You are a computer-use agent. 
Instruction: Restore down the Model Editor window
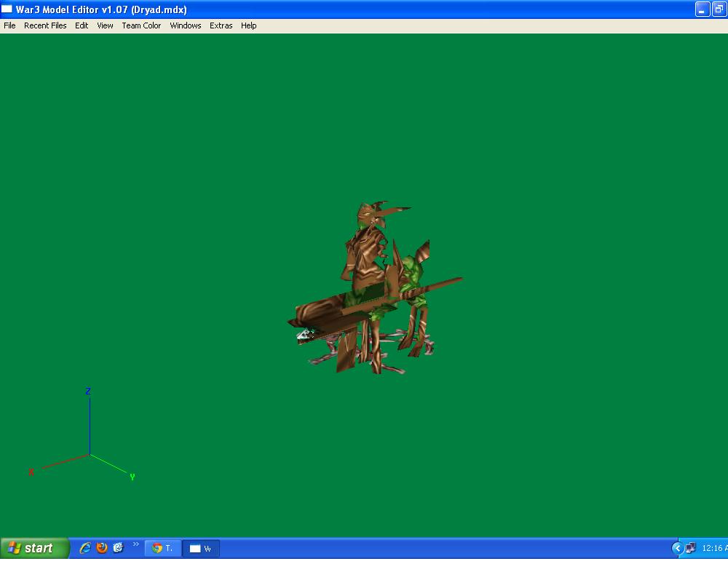click(719, 9)
